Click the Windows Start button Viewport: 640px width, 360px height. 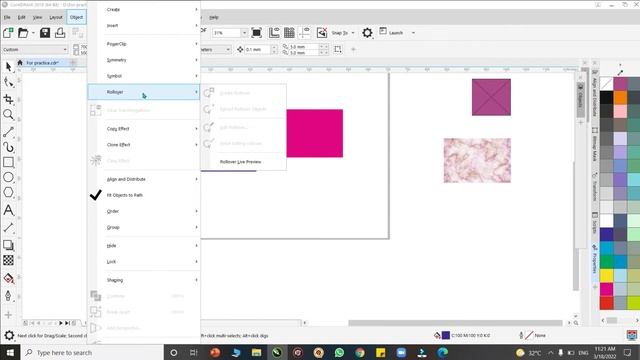click(10, 353)
